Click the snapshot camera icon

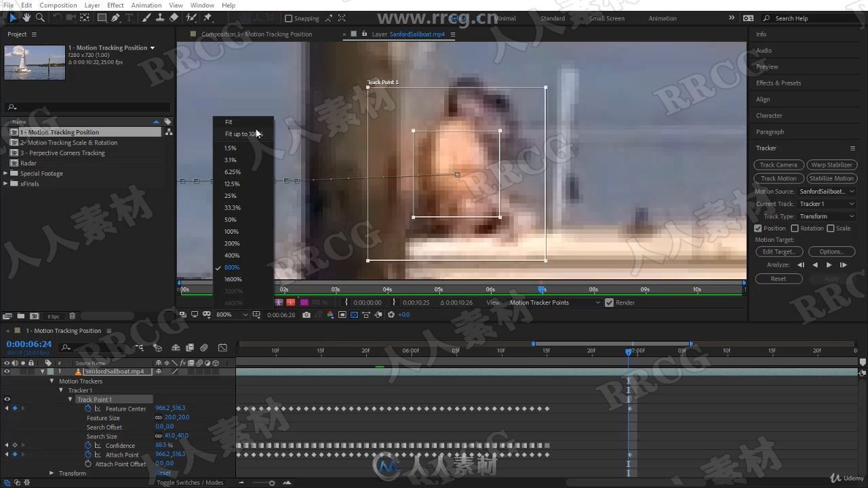point(307,314)
